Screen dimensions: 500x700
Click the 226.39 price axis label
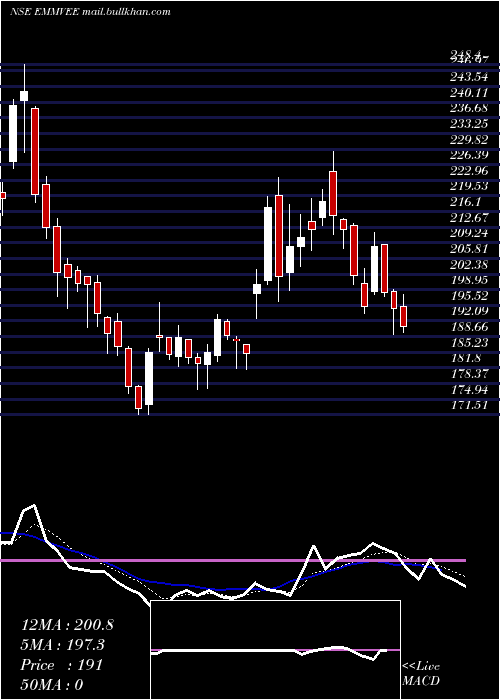[469, 155]
